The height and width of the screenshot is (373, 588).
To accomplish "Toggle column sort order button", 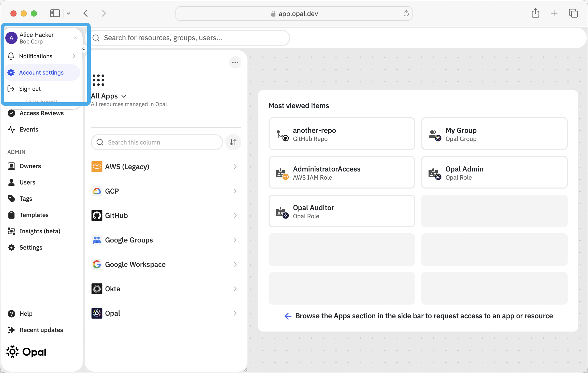I will [x=233, y=142].
